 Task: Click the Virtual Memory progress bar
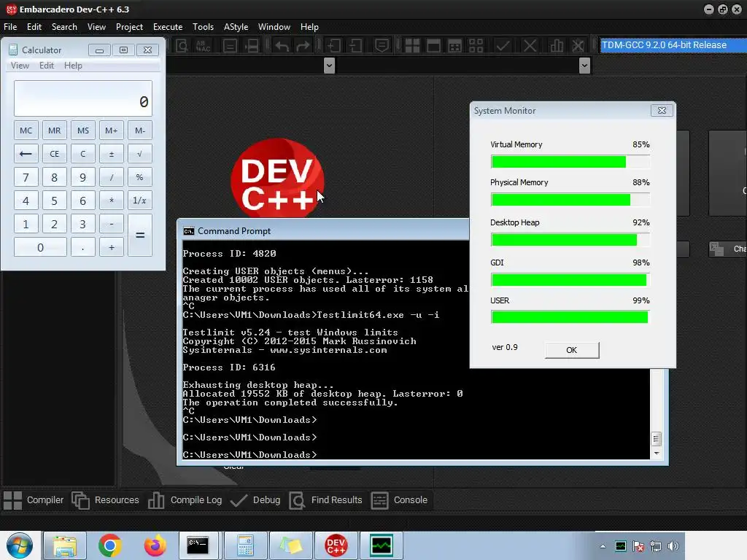(570, 162)
